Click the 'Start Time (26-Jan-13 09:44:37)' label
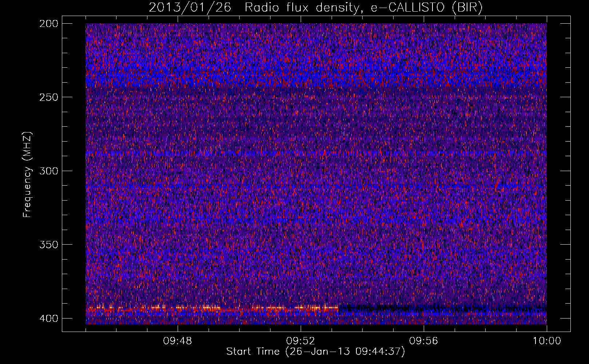The image size is (589, 364). click(x=316, y=352)
